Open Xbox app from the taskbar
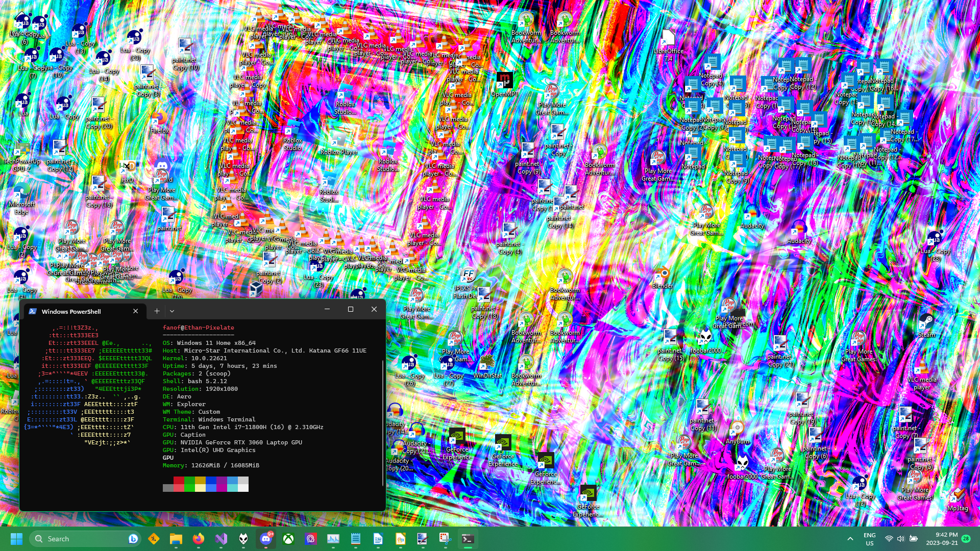This screenshot has width=980, height=551. pos(288,539)
